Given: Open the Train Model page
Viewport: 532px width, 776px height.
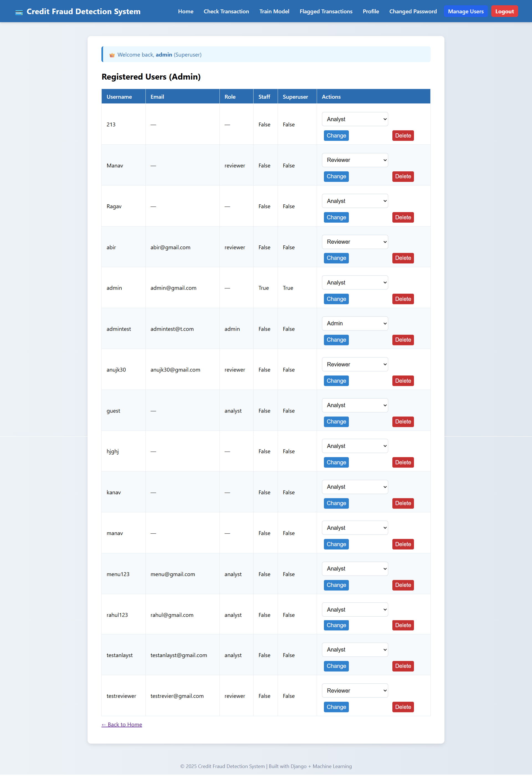Looking at the screenshot, I should point(274,11).
